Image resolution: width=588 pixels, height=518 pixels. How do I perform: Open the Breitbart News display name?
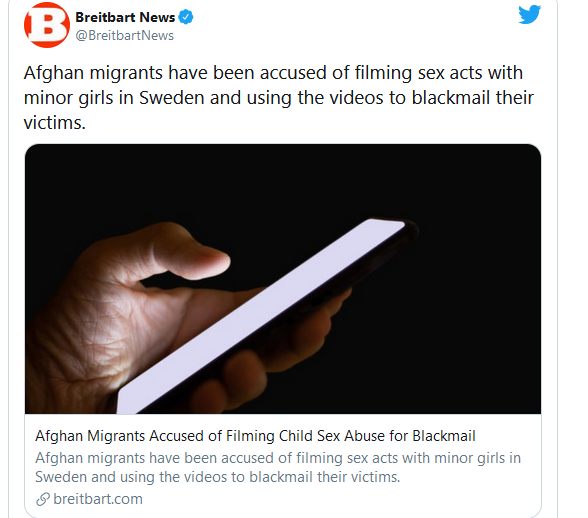coord(125,17)
